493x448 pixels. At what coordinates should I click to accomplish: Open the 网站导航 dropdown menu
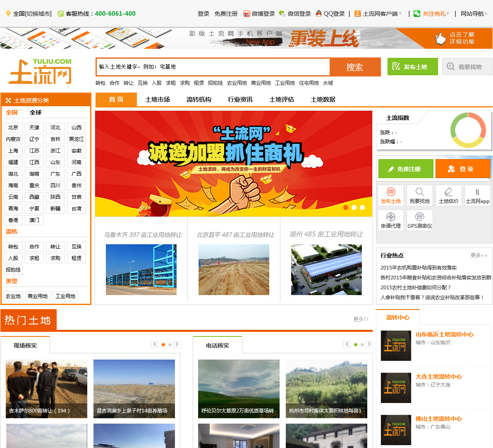474,14
